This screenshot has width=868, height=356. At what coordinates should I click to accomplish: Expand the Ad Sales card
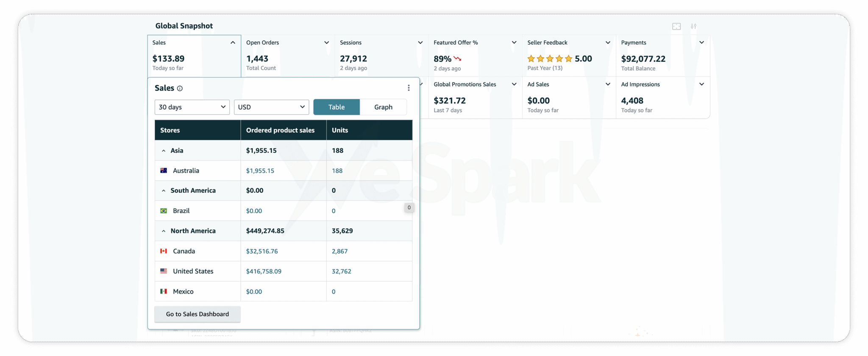click(607, 84)
